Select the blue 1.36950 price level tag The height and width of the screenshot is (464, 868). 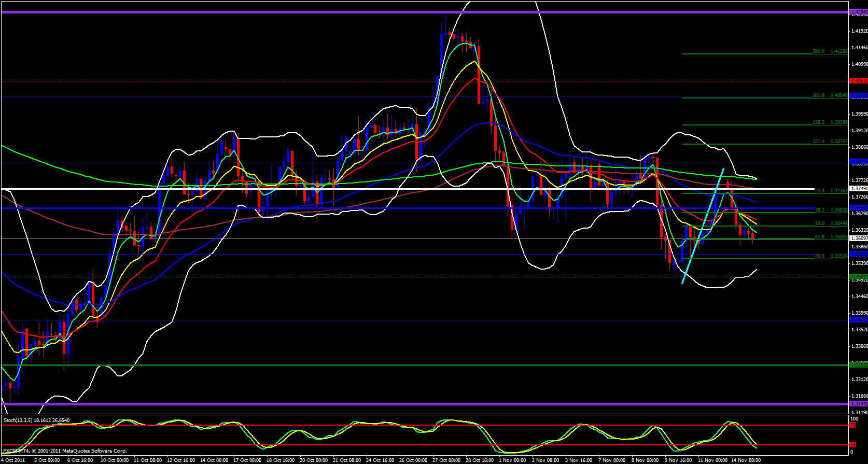pos(858,207)
